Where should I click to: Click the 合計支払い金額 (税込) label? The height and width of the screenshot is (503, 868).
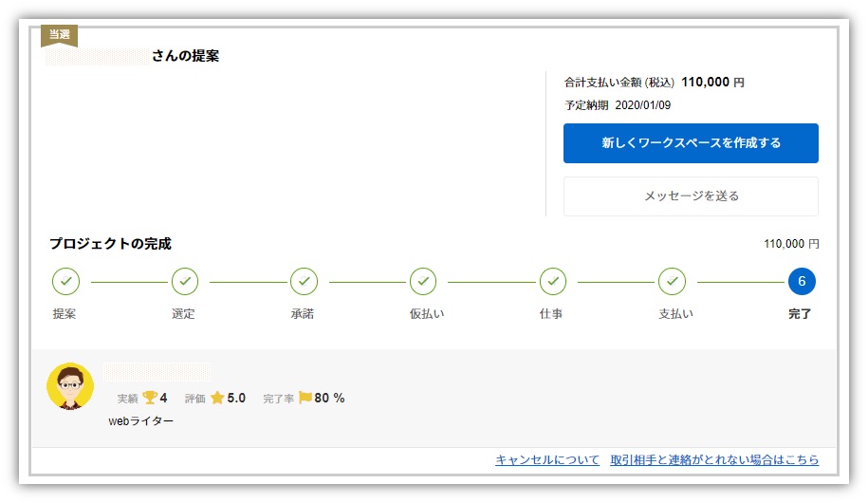click(x=619, y=83)
